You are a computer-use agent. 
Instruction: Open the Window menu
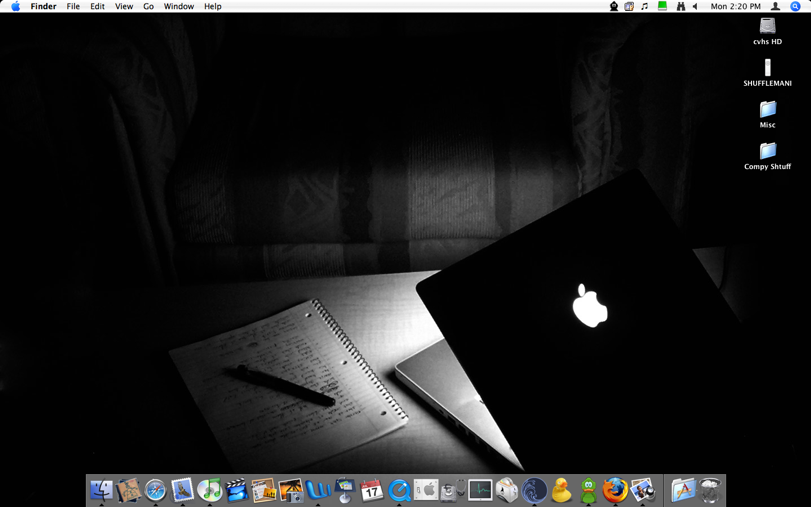click(x=178, y=6)
